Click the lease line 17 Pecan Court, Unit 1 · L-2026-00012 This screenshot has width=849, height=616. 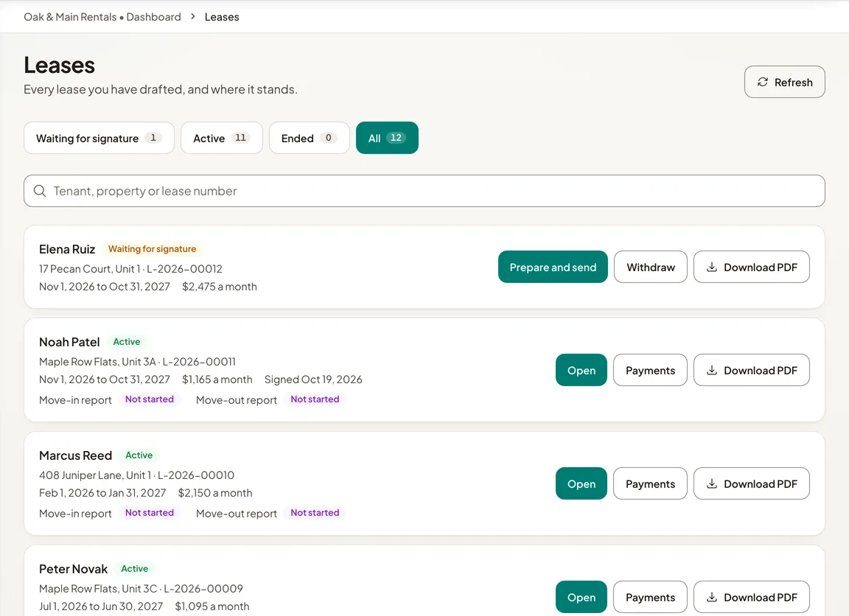(130, 269)
